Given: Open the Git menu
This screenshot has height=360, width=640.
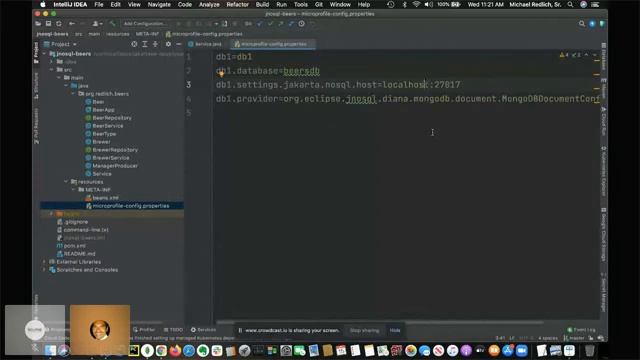Looking at the screenshot, I should point(319,4).
